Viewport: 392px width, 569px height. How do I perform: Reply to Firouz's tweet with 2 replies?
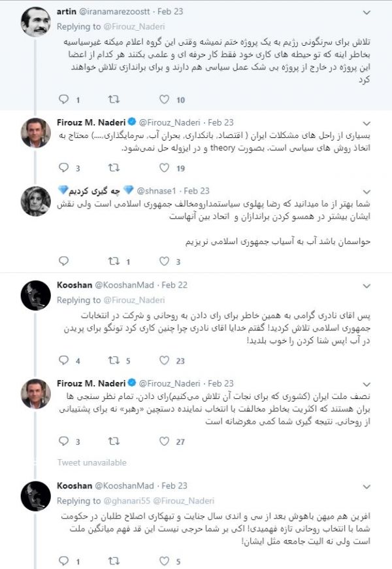click(x=63, y=441)
